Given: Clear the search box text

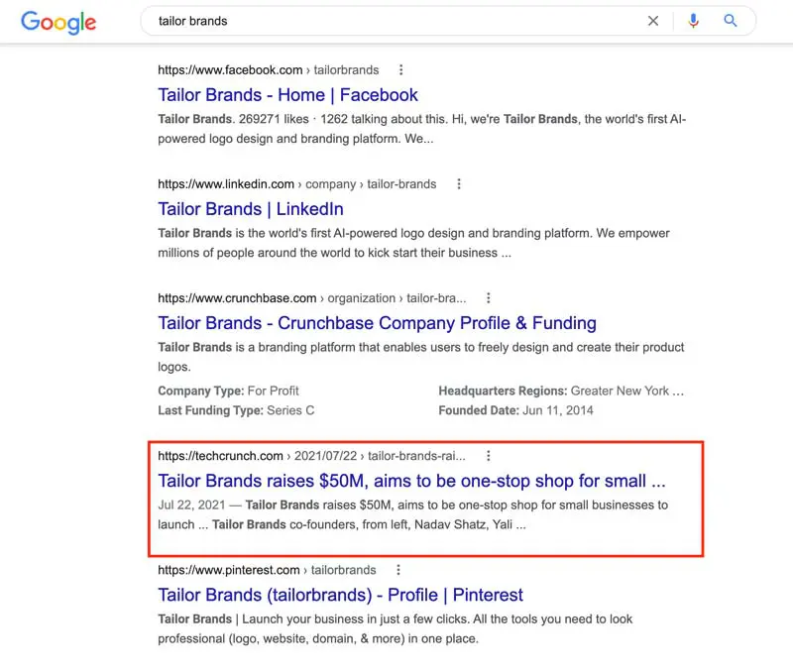Looking at the screenshot, I should pyautogui.click(x=653, y=21).
